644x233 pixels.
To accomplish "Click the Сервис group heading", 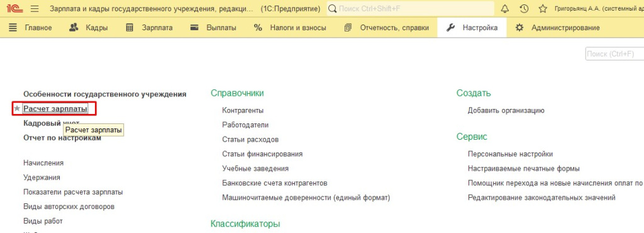I will coord(472,137).
